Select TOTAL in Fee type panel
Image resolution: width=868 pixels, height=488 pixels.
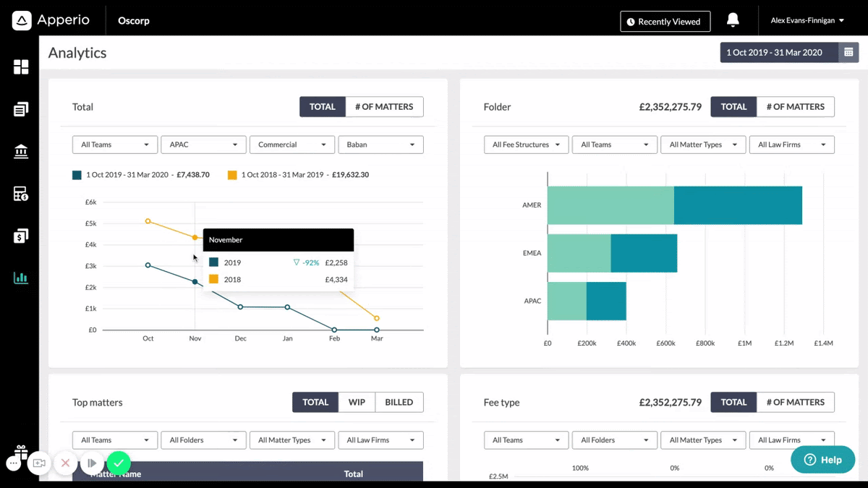pyautogui.click(x=733, y=403)
